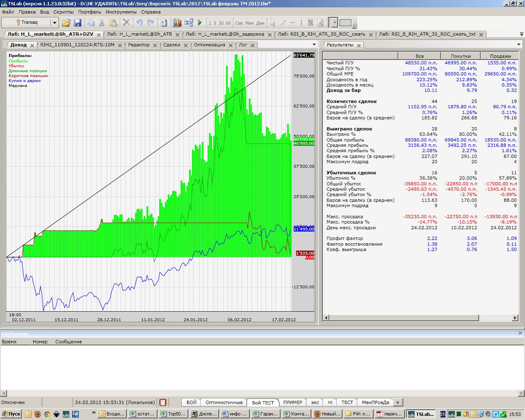Click the line color swatch box in toolbar
Screen dimensions: 525x420
345,23
